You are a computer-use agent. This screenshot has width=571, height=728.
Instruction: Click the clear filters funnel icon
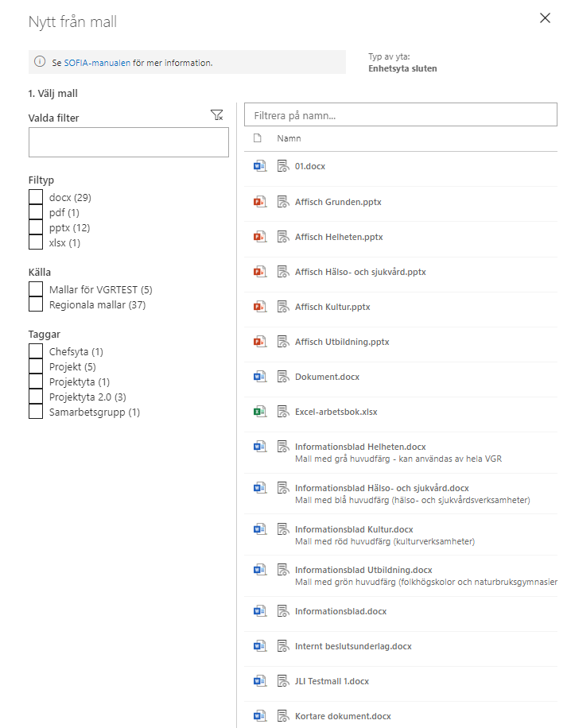[217, 116]
